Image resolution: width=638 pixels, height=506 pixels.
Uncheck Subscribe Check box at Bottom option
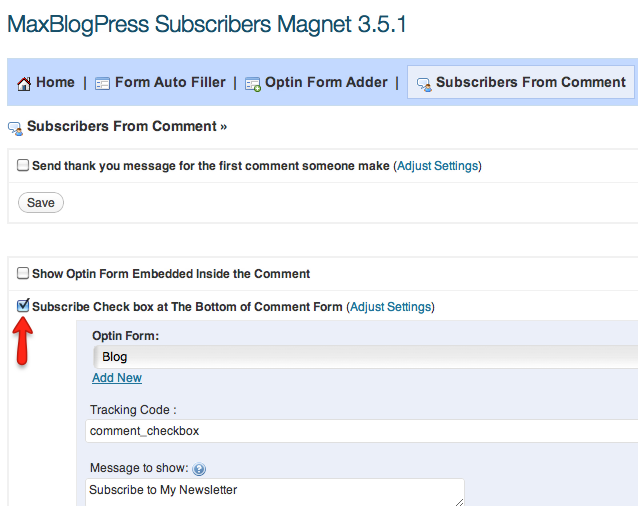tap(23, 305)
